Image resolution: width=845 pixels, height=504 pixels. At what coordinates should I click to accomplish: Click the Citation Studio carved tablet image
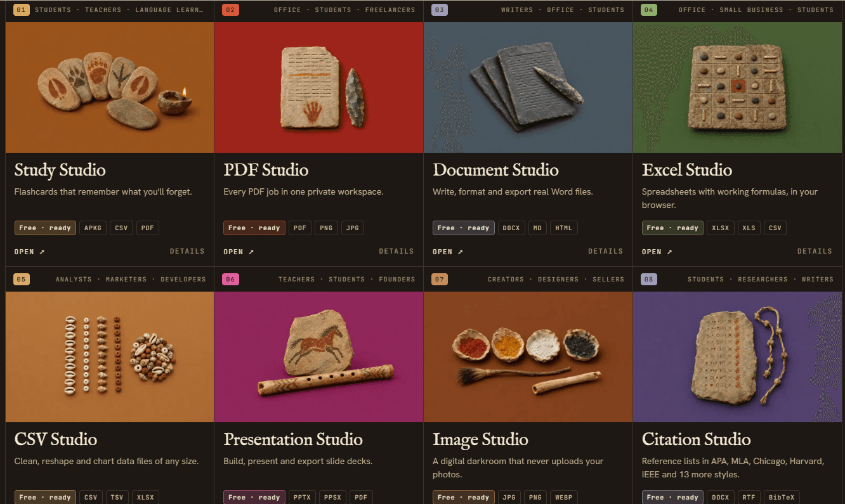pos(738,357)
